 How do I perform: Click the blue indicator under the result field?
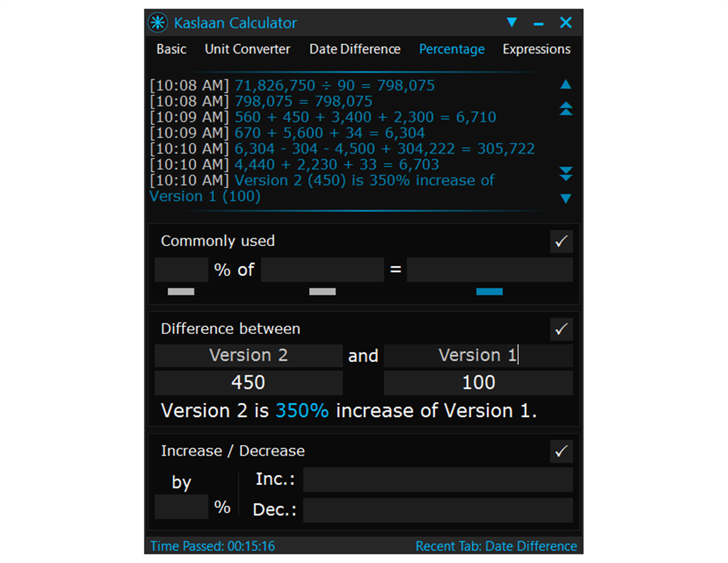click(490, 291)
